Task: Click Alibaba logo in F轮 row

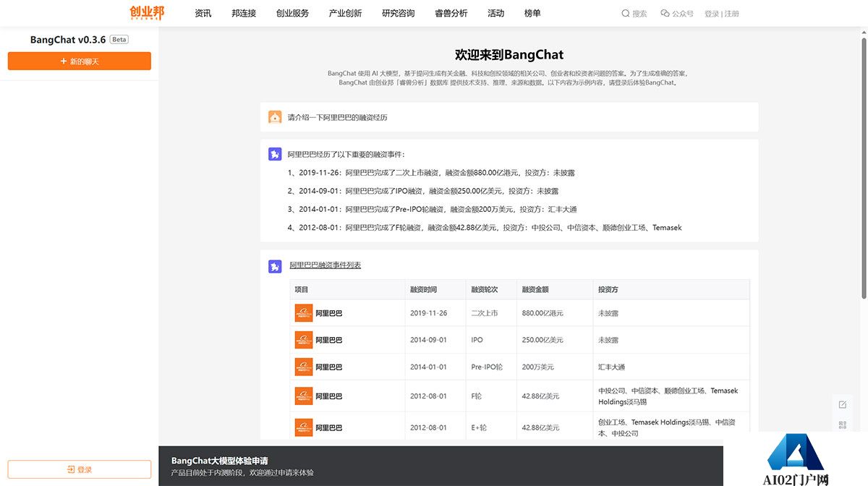Action: [304, 396]
